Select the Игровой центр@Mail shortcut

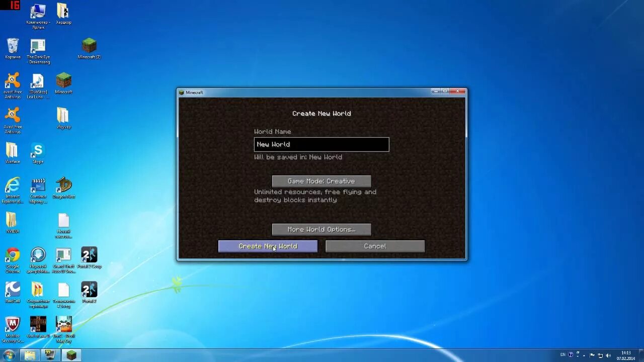pyautogui.click(x=38, y=259)
